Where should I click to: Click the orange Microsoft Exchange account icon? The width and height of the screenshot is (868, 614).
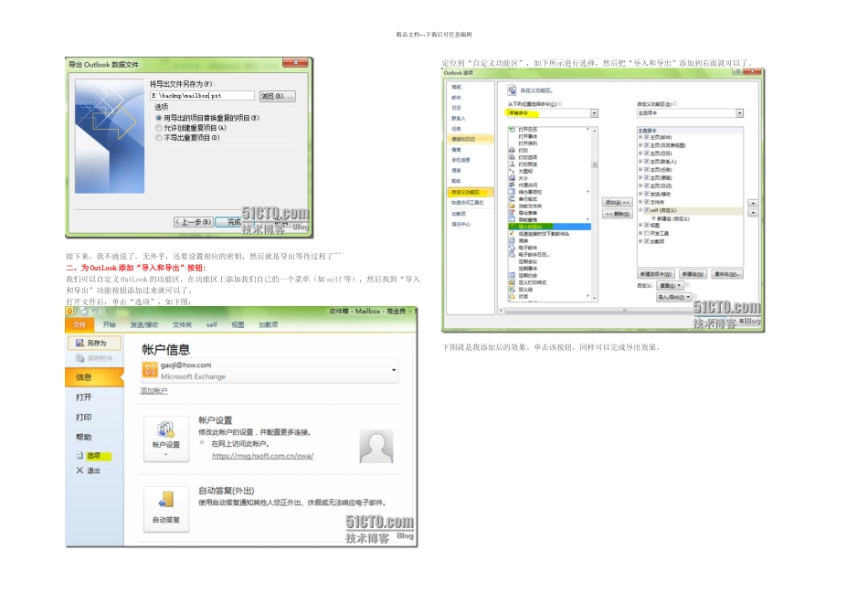(x=150, y=370)
